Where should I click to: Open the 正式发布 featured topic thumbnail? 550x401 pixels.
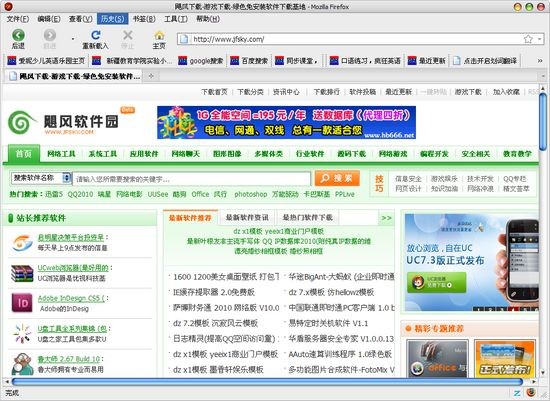pos(504,358)
